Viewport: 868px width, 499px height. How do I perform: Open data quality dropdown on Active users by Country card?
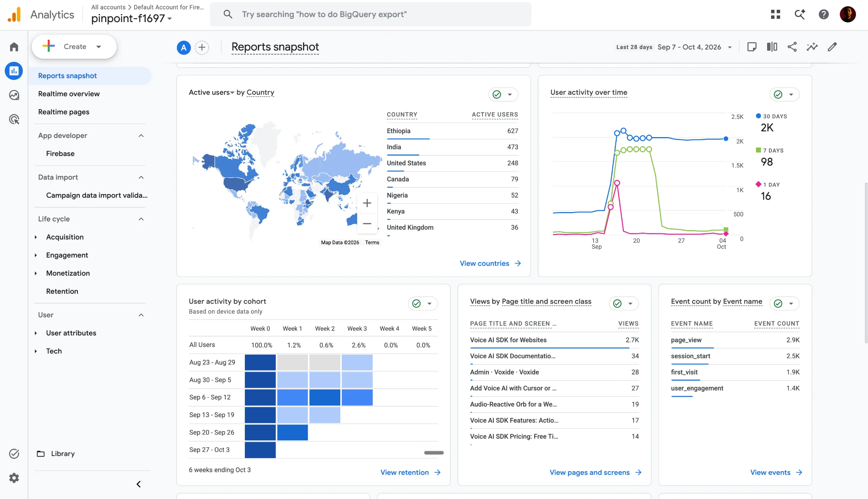[x=503, y=94]
